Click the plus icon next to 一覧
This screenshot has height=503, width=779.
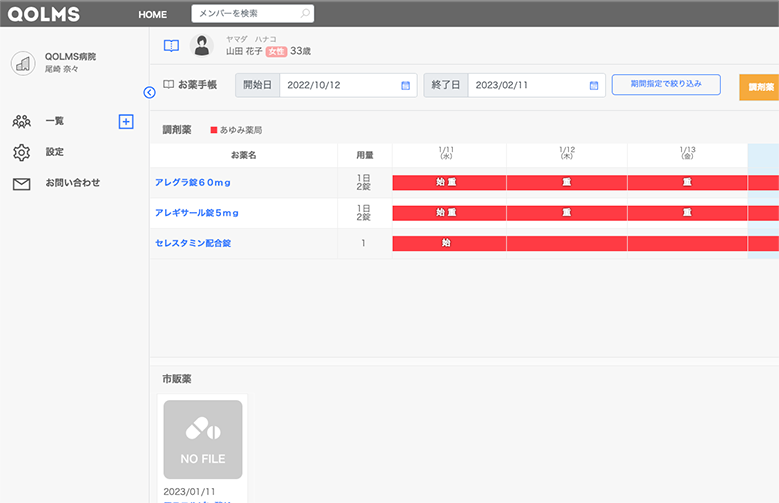[126, 121]
